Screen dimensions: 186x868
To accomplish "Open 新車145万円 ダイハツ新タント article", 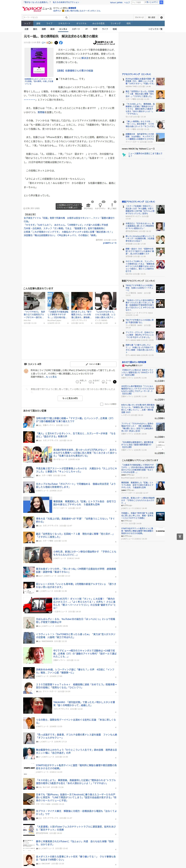I will 84,604.
